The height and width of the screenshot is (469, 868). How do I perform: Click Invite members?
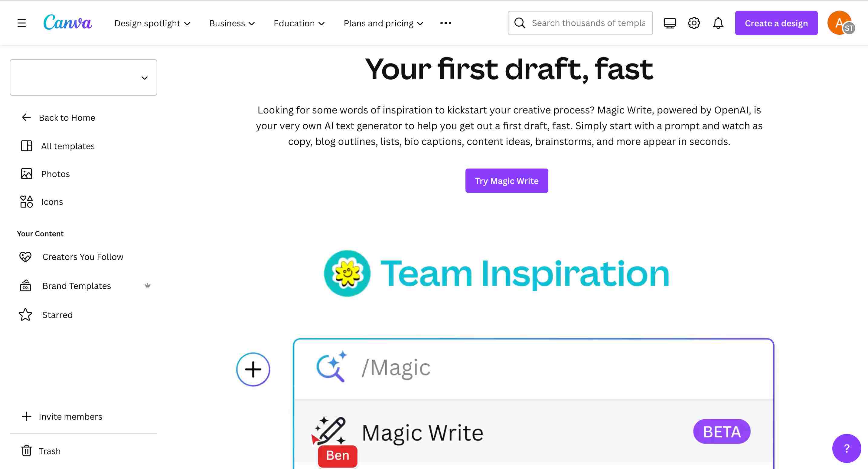click(70, 416)
